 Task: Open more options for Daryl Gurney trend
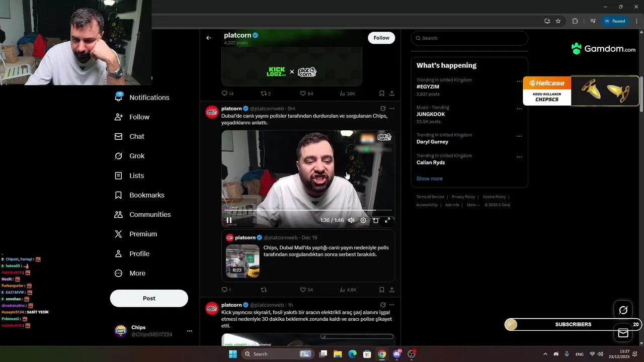click(x=519, y=136)
